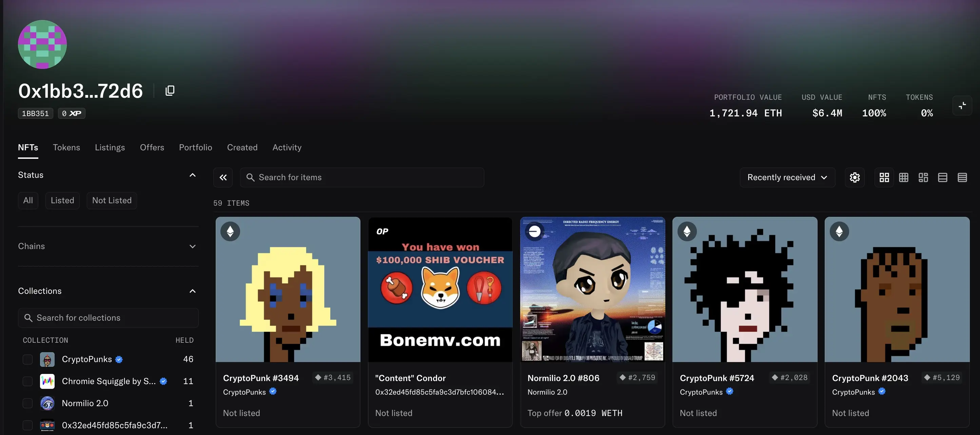This screenshot has height=435, width=980.
Task: Switch to compact table view
Action: tap(962, 177)
